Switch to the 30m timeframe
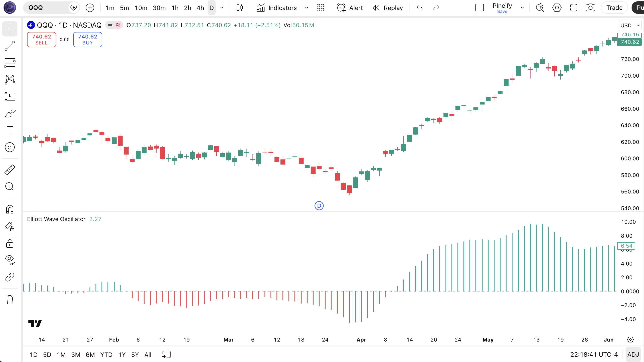This screenshot has height=362, width=644. (x=159, y=8)
